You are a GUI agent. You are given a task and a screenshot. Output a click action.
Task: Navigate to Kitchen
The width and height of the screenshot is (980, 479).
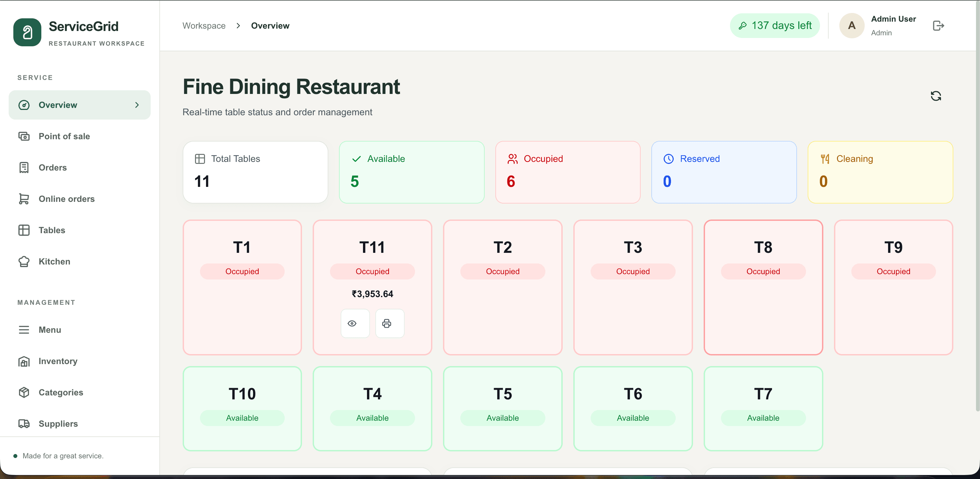(x=80, y=261)
